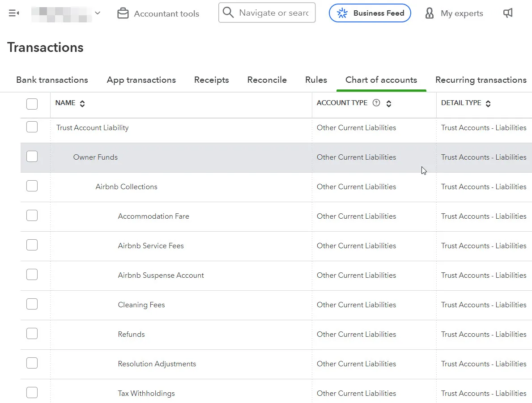Screen dimensions: 532x403
Task: Open the announcements megaphone icon
Action: (x=508, y=13)
